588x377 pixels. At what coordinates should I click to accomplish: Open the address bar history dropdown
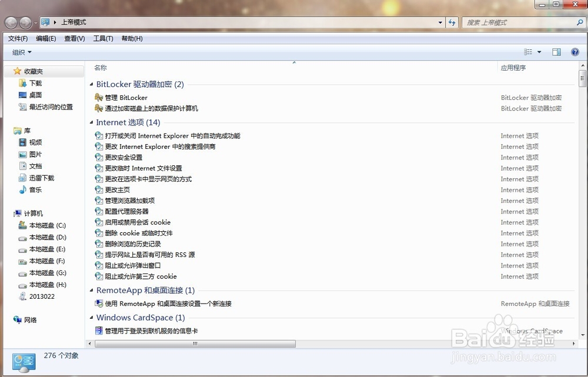(x=440, y=22)
